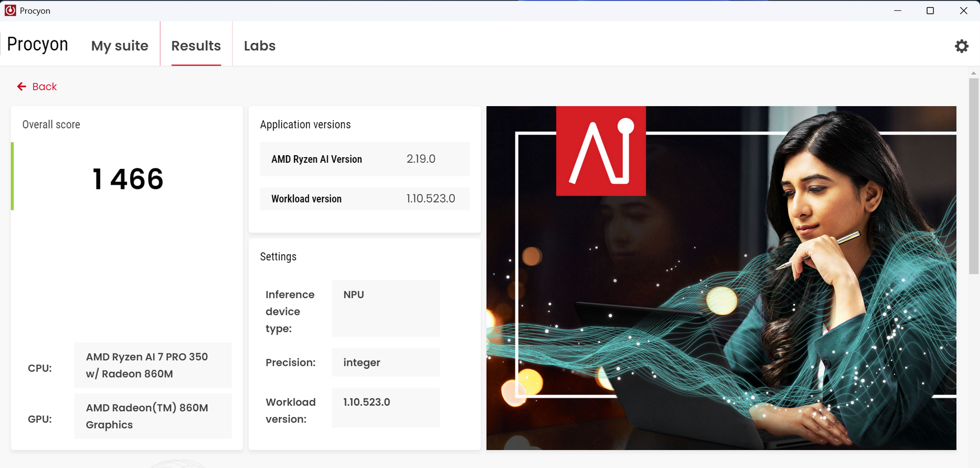Click the scroll up arrow at top of scrollbar
This screenshot has width=980, height=468.
[x=973, y=73]
